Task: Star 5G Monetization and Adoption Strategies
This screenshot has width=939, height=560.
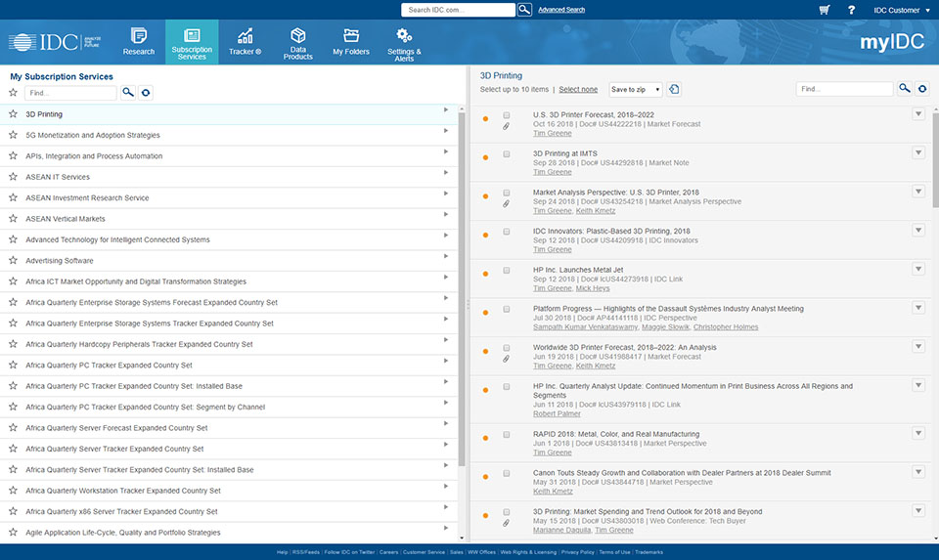Action: pyautogui.click(x=13, y=135)
